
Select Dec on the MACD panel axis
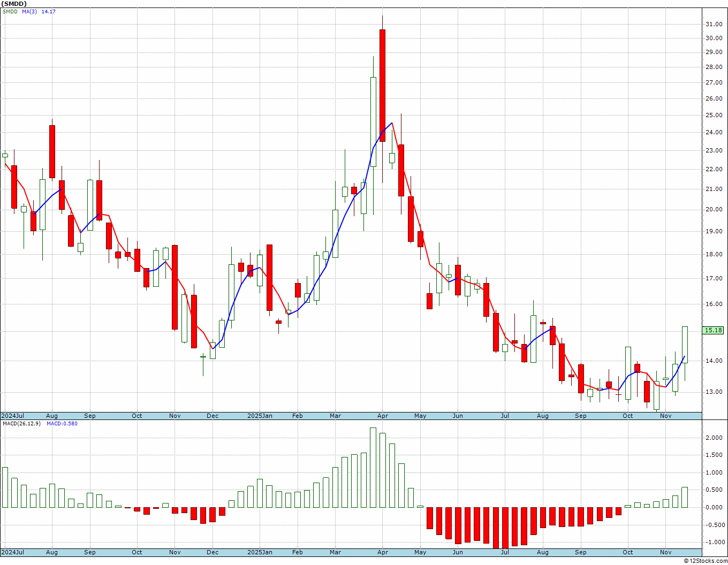click(213, 552)
